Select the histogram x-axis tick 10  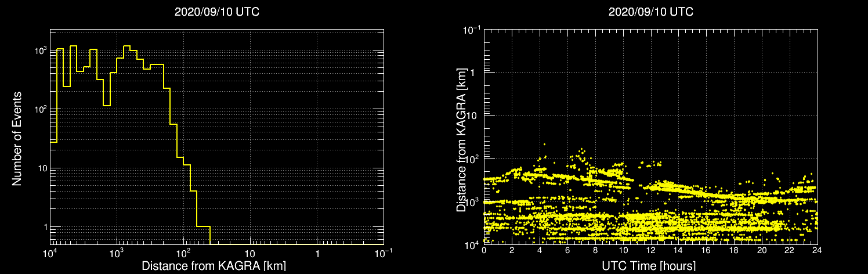coord(250,254)
